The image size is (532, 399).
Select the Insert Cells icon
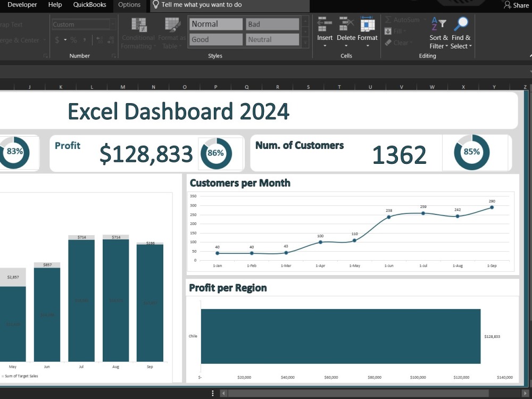tap(325, 30)
